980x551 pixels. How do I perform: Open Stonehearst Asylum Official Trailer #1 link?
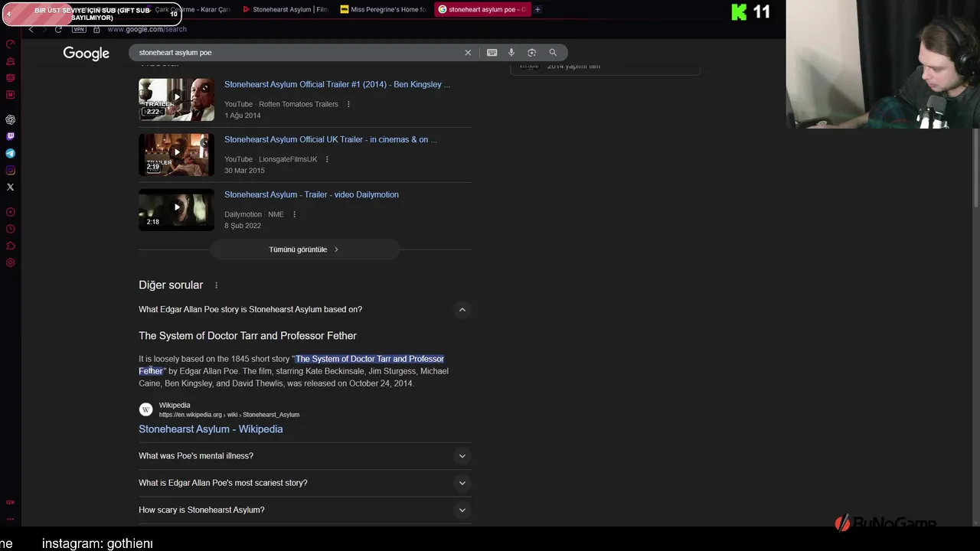(337, 84)
